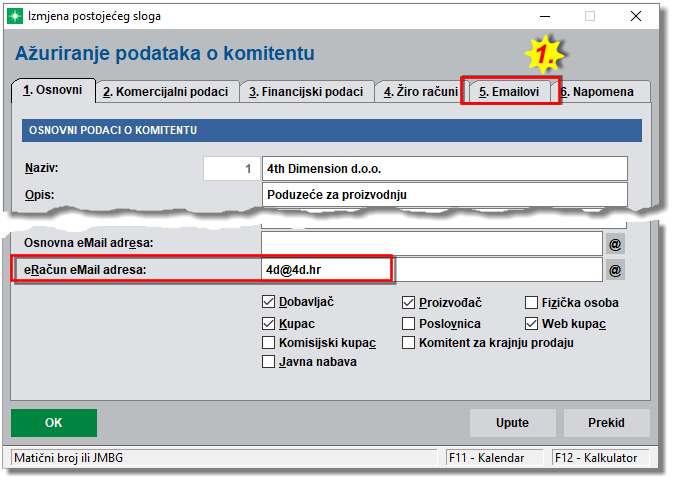675x482 pixels.
Task: Tick the Fizička osoba checkbox
Action: tap(531, 303)
